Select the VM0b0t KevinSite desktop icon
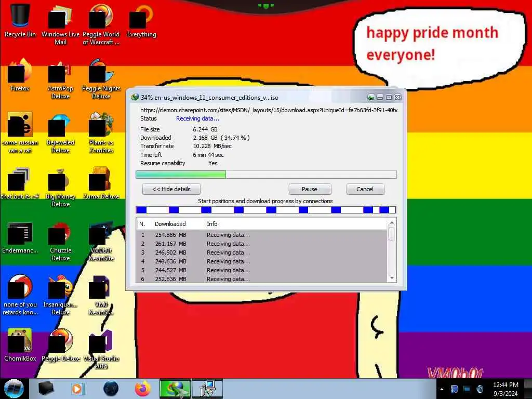Viewport: 532px width, 399px height. [x=101, y=241]
